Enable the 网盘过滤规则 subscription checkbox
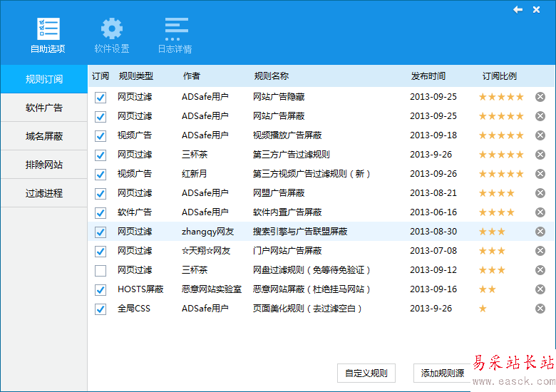The width and height of the screenshot is (556, 392). tap(101, 271)
